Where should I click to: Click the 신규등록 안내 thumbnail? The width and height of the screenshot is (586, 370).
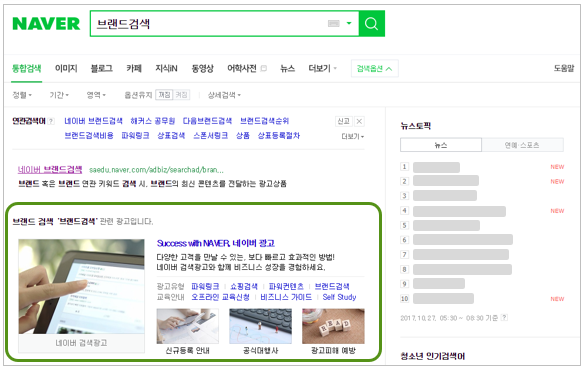click(188, 326)
